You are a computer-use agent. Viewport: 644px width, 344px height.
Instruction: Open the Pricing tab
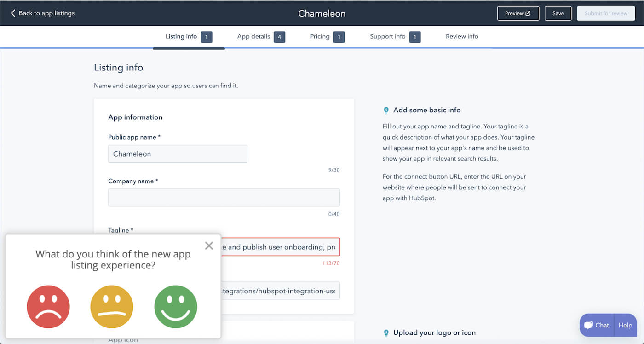coord(321,36)
